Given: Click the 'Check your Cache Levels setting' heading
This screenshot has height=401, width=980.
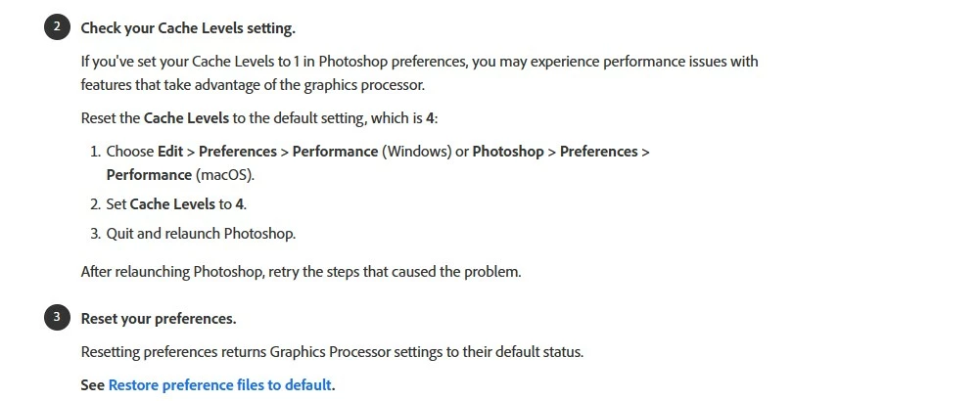Looking at the screenshot, I should pyautogui.click(x=188, y=28).
